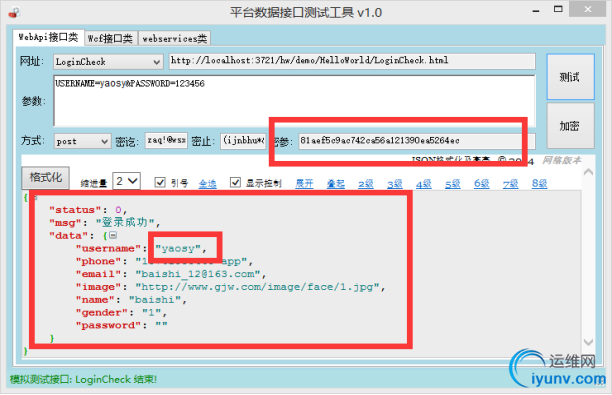Image resolution: width=612 pixels, height=395 pixels.
Task: Open the indent amount dropdown showing 2
Action: coord(126,181)
